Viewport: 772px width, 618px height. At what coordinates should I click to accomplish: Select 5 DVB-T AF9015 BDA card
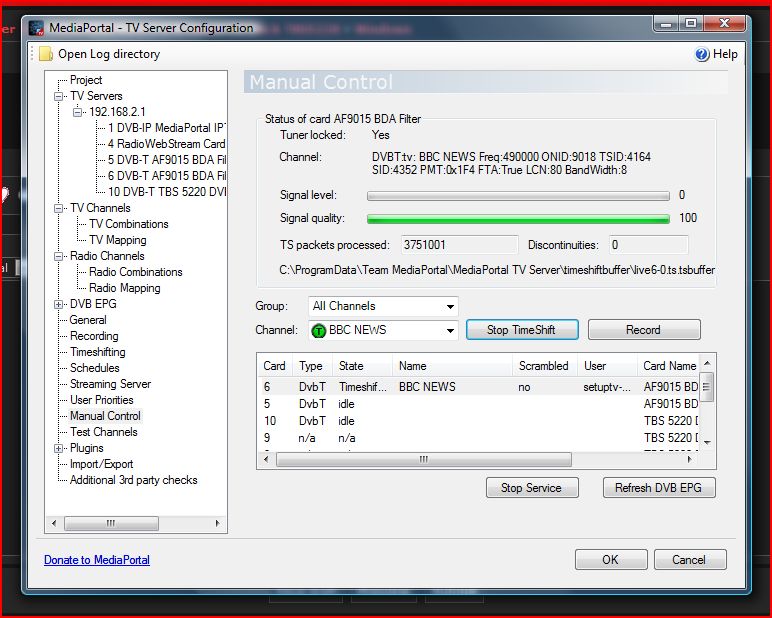point(166,160)
